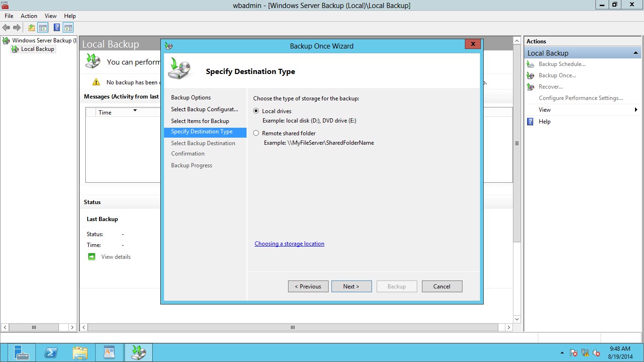This screenshot has height=362, width=644.
Task: Open the Choosing a storage location link
Action: pyautogui.click(x=289, y=244)
